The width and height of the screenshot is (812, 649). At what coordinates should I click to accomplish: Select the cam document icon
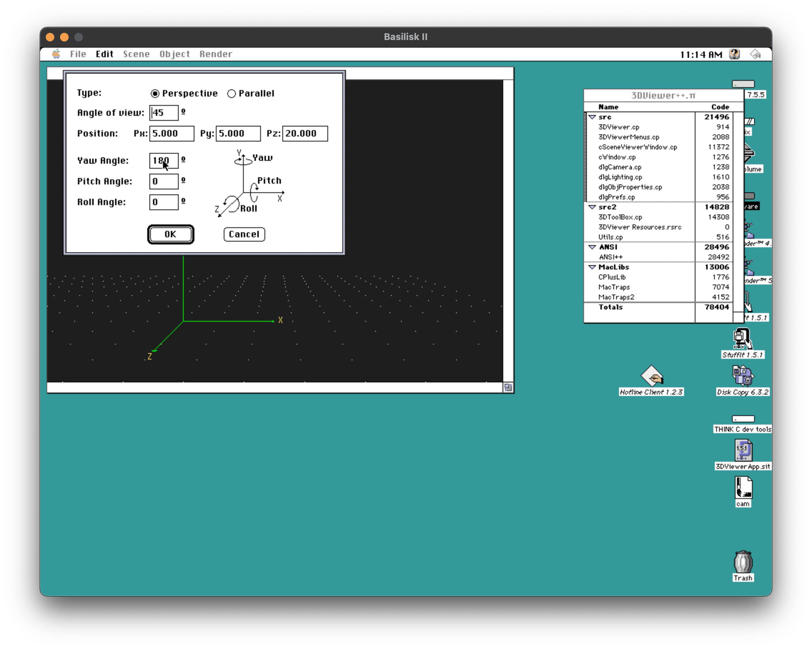743,492
